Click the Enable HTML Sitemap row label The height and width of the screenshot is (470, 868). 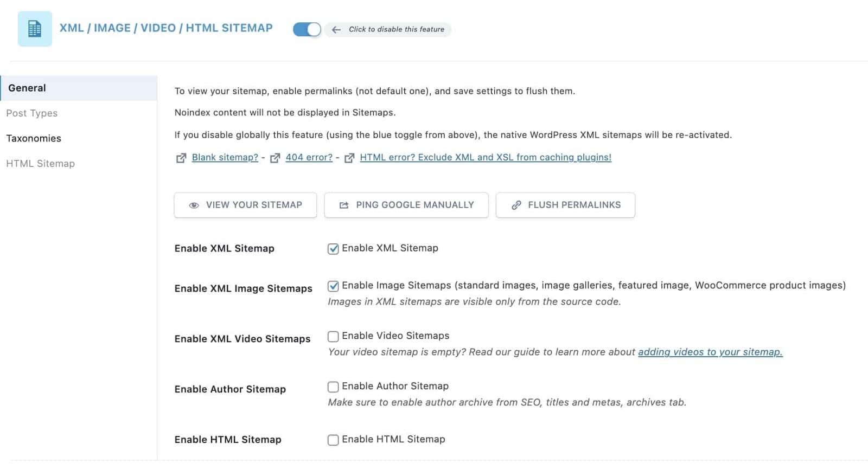(228, 440)
